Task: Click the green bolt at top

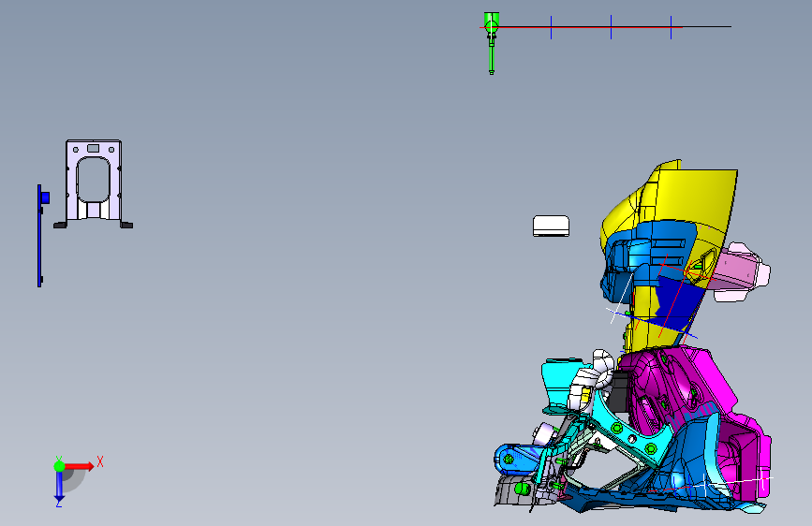Action: click(x=492, y=43)
